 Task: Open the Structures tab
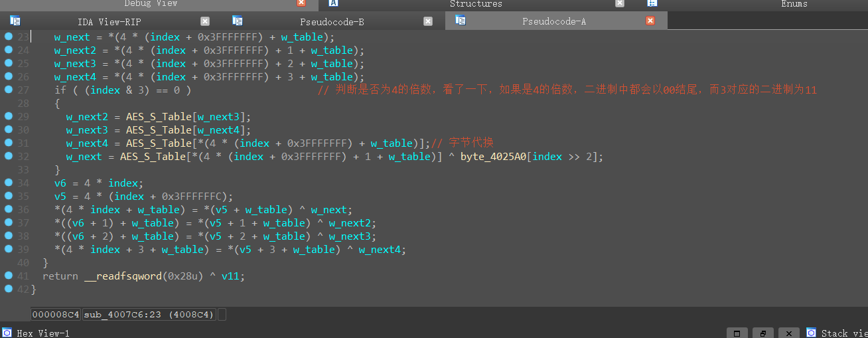click(x=476, y=4)
